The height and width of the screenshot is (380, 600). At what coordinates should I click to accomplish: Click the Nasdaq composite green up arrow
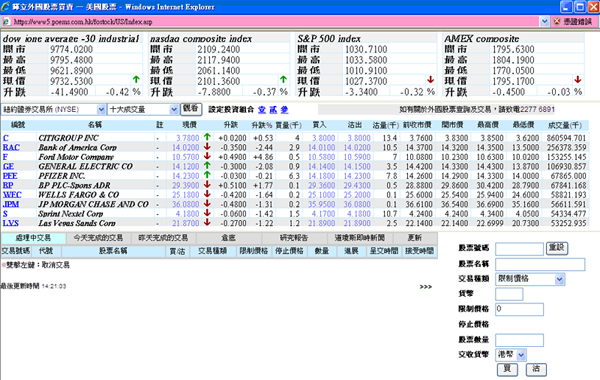[x=283, y=79]
